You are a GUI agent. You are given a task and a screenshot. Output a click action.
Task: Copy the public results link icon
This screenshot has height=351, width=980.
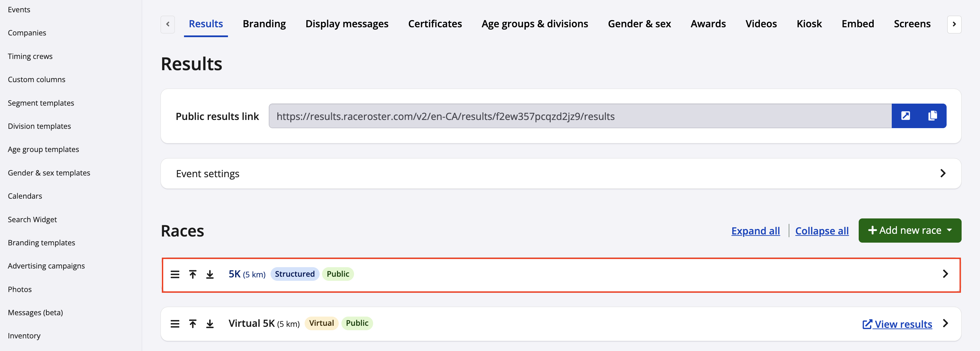click(x=932, y=116)
